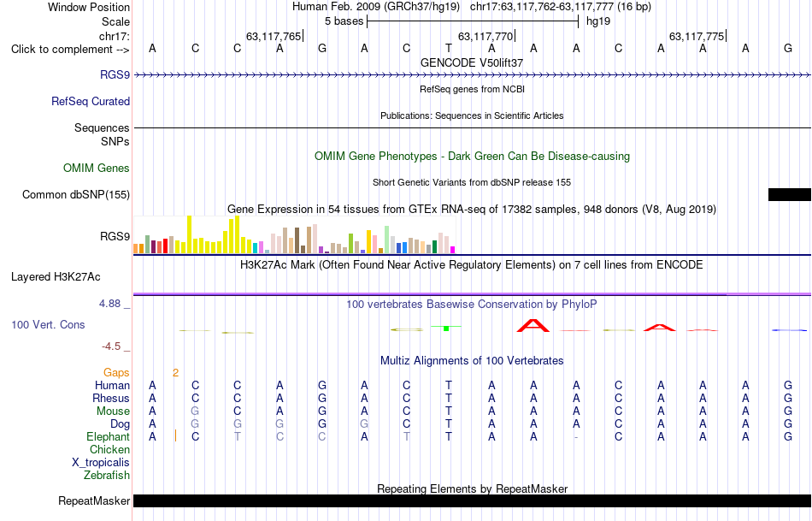The width and height of the screenshot is (812, 521).
Task: Click the orange insertion bar in Elephant row
Action: [x=176, y=435]
